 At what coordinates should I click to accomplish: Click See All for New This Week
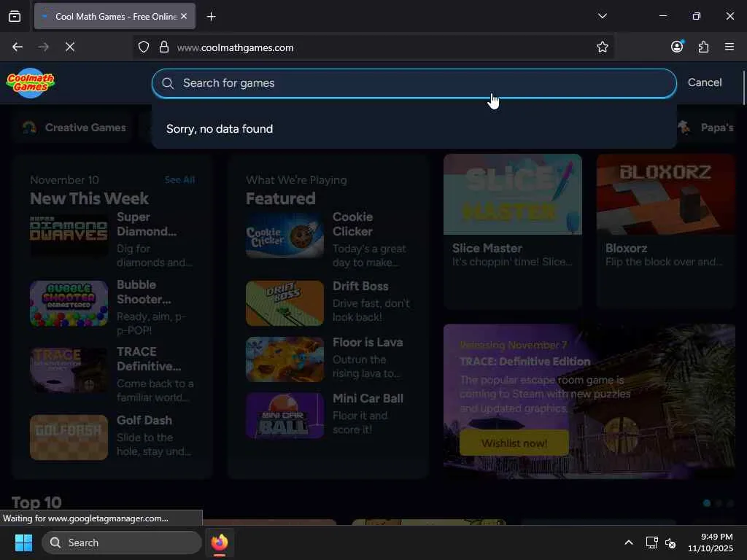(179, 180)
